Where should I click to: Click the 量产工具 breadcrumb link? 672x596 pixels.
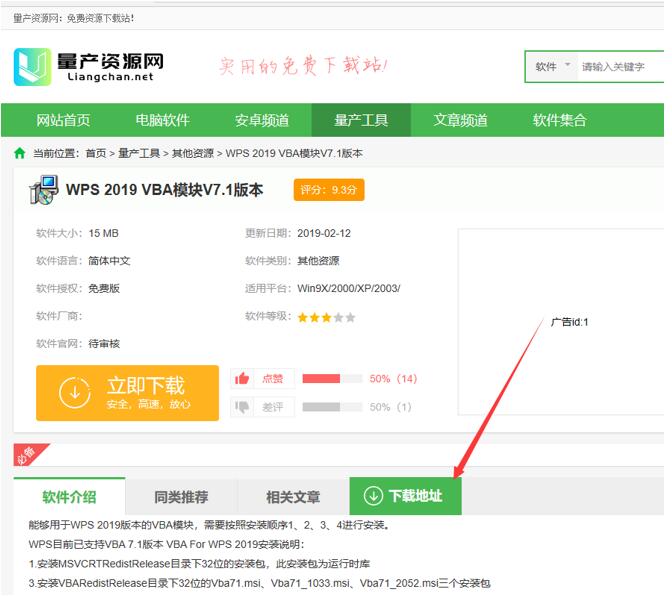[139, 153]
